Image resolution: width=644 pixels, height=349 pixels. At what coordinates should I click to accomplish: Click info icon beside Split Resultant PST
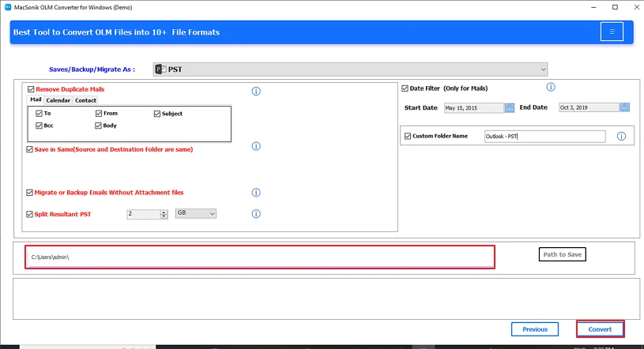click(x=256, y=214)
